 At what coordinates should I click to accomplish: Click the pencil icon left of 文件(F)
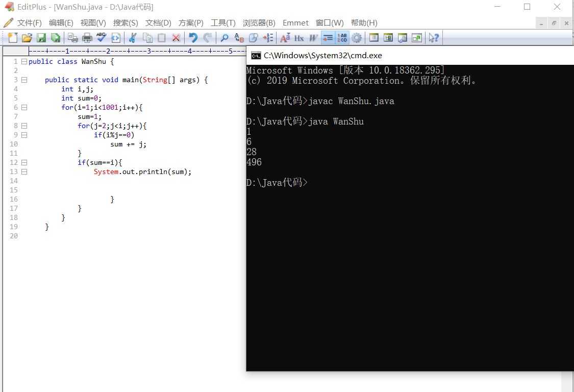[x=9, y=23]
